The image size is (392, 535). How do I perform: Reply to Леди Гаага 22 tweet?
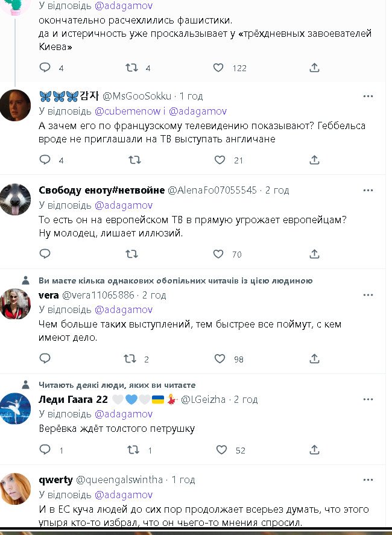tap(45, 449)
